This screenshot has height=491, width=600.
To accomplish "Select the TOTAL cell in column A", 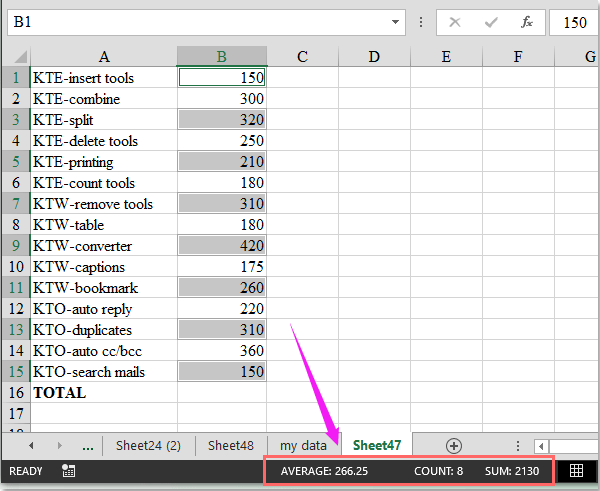I will 103,393.
